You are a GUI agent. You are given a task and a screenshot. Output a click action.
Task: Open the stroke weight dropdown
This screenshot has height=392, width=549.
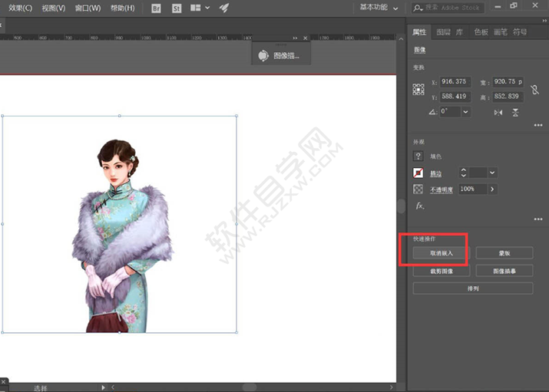click(492, 173)
